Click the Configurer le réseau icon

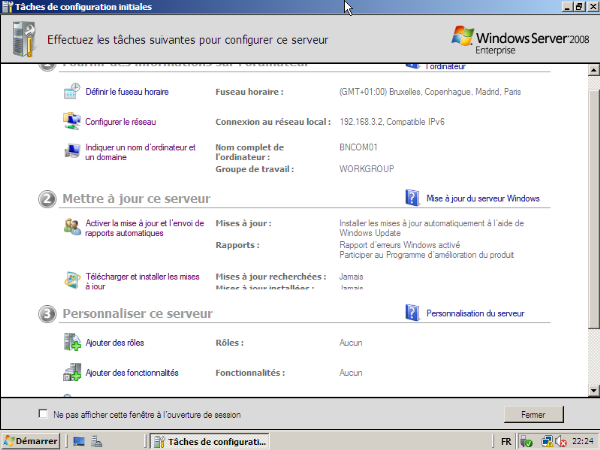(x=72, y=121)
